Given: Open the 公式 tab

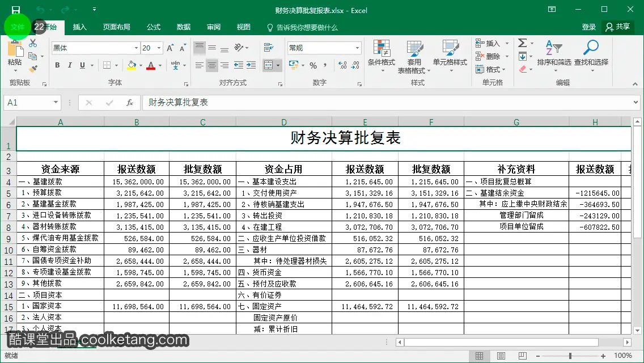Looking at the screenshot, I should coord(154,27).
